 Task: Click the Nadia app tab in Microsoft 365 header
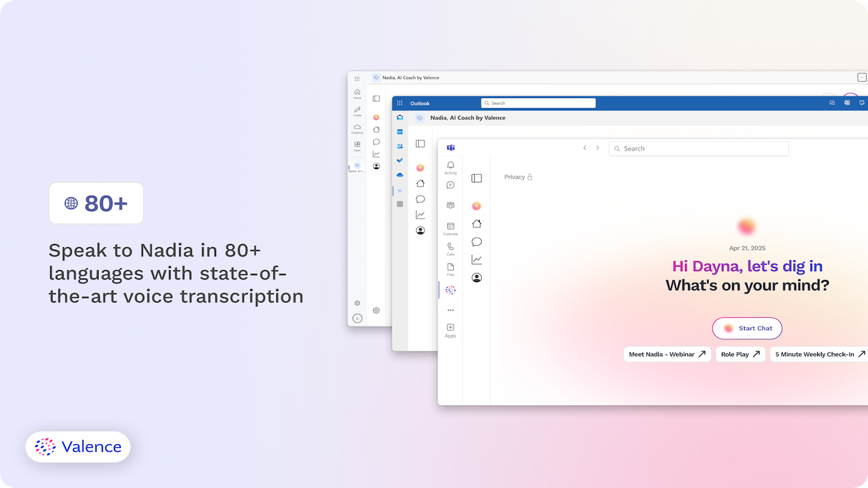(405, 78)
